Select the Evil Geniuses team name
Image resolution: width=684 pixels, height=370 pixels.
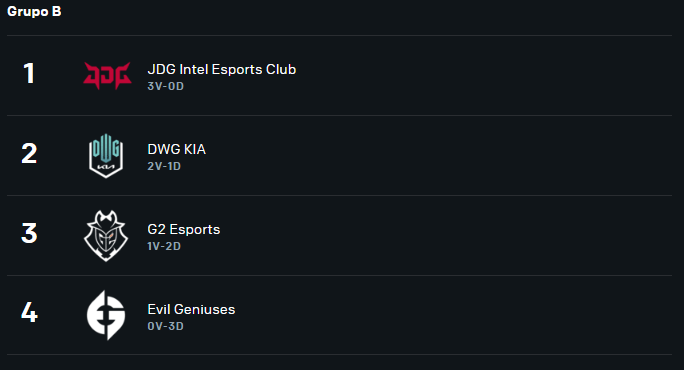pos(191,309)
